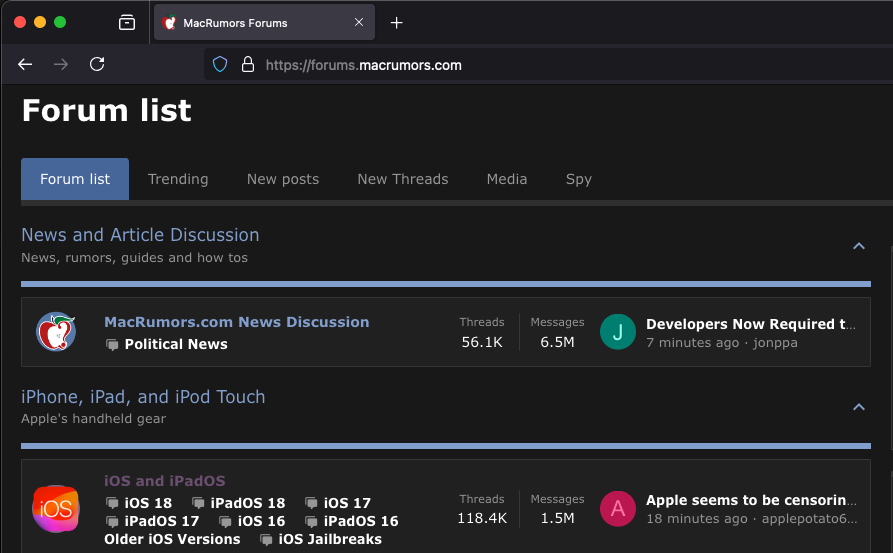Click speech bubble icon beside iPadOS 16
893x553 pixels.
coord(311,521)
